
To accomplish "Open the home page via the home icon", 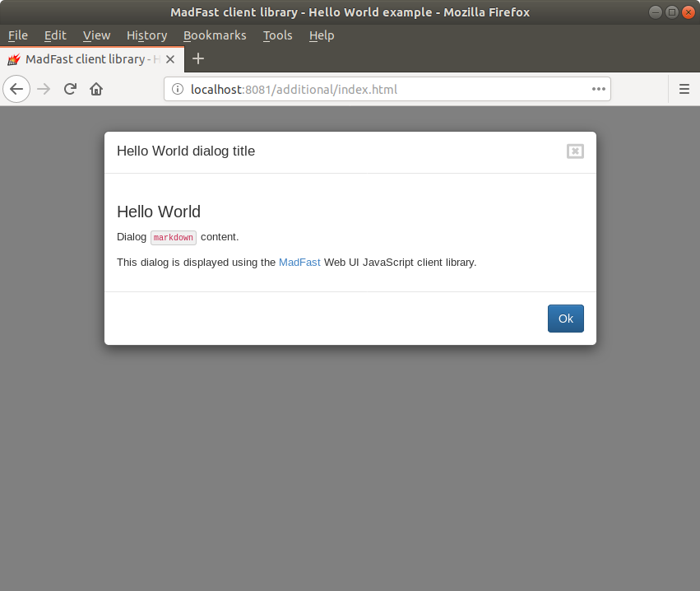I will pyautogui.click(x=96, y=88).
